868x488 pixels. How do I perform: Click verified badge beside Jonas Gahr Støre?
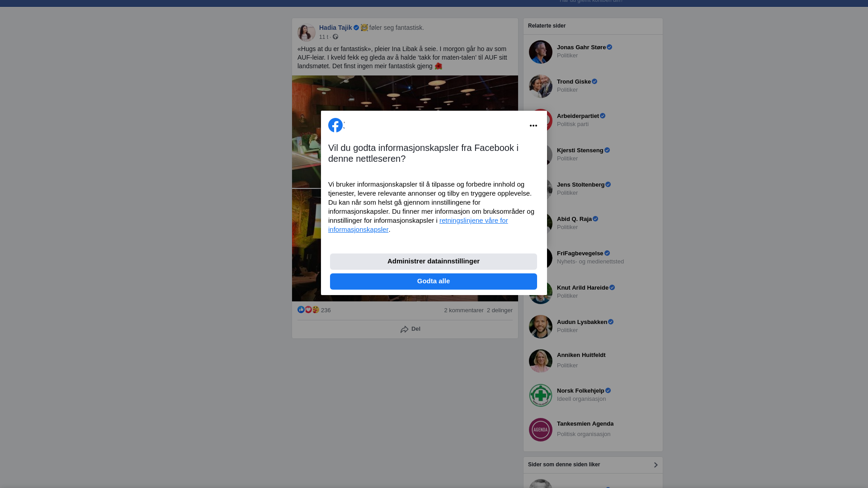[x=609, y=47]
